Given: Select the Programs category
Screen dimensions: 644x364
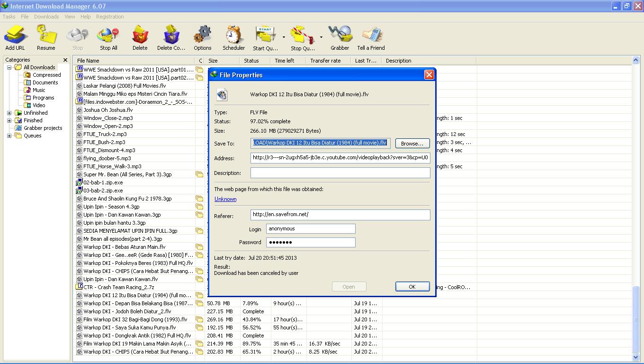Looking at the screenshot, I should tap(43, 98).
